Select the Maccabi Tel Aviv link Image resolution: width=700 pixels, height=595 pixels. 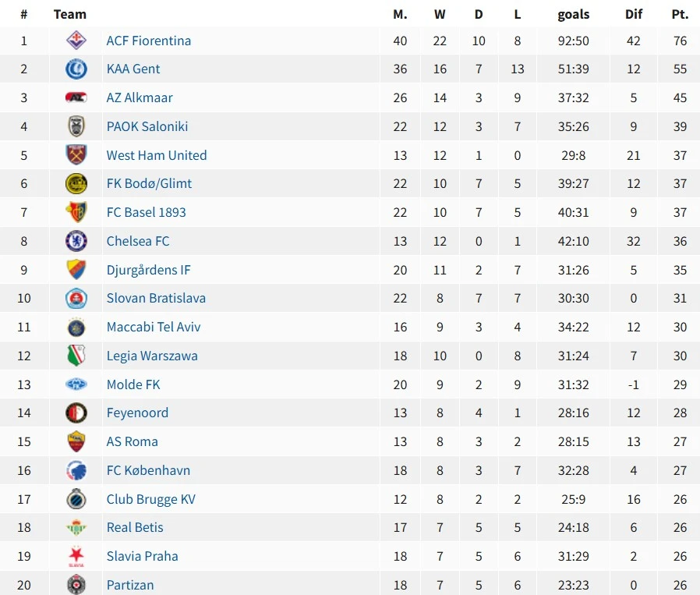pos(154,327)
